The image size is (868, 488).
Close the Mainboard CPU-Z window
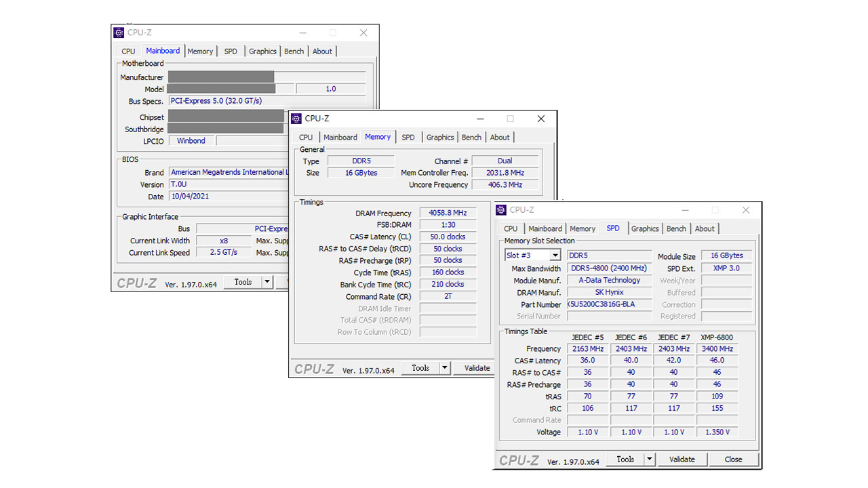[363, 33]
